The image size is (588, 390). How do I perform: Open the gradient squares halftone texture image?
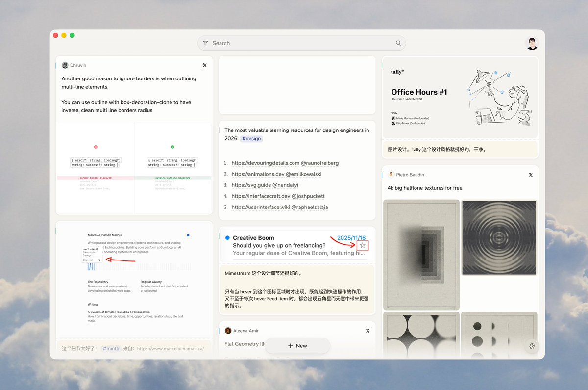click(x=421, y=254)
